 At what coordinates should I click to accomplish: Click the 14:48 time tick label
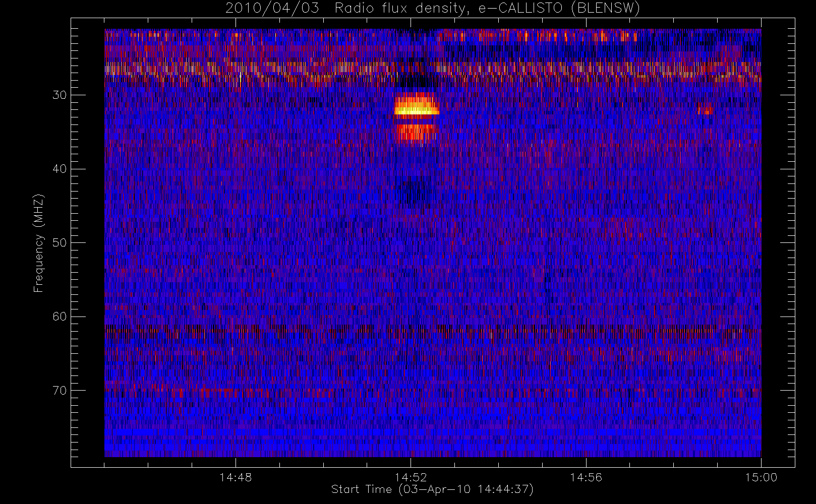(x=236, y=477)
